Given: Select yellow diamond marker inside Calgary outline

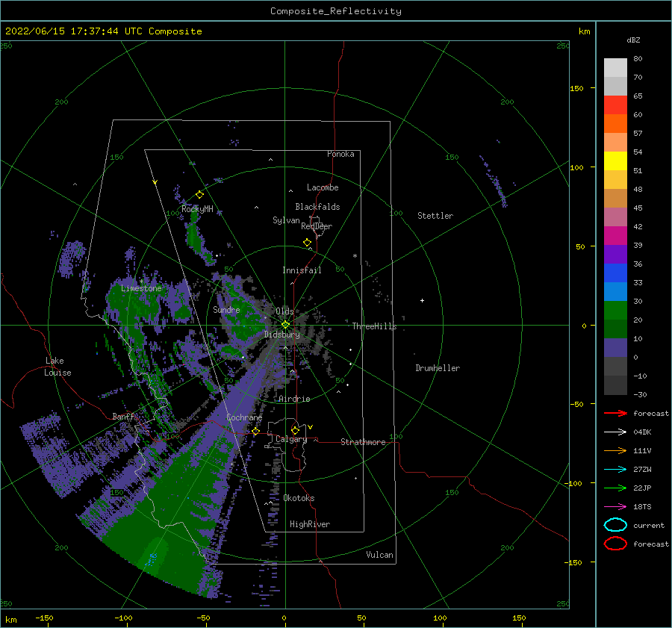Looking at the screenshot, I should pos(295,430).
